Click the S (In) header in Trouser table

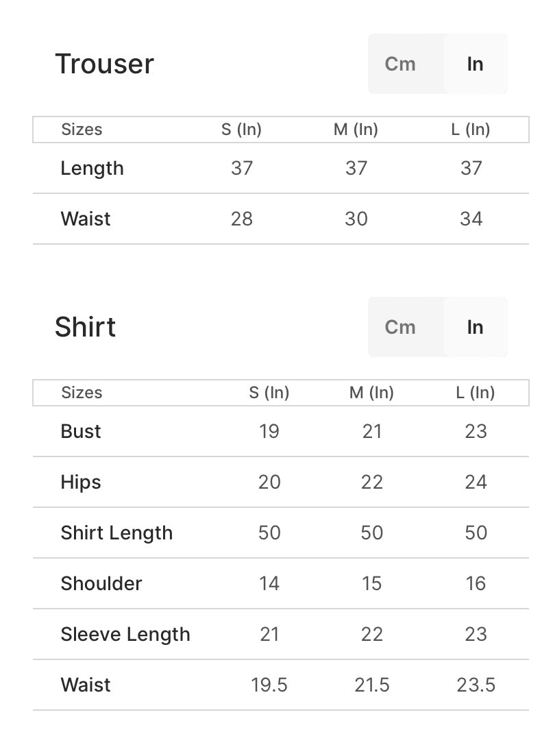pos(241,130)
